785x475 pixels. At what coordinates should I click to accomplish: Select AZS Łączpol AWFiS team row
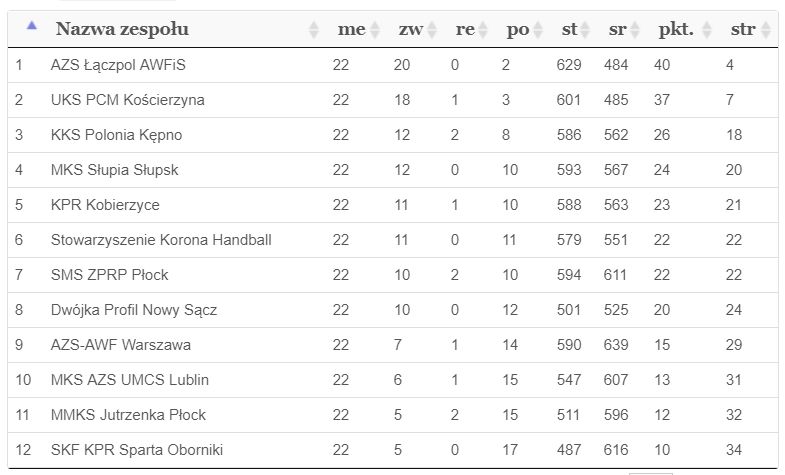393,65
